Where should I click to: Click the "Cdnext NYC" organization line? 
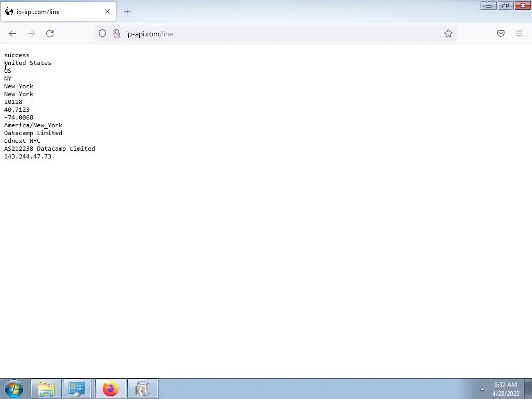pyautogui.click(x=22, y=141)
